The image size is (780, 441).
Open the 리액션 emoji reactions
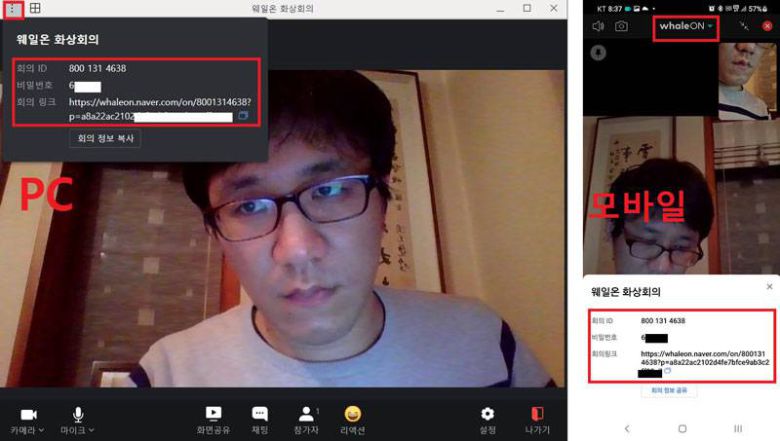352,413
